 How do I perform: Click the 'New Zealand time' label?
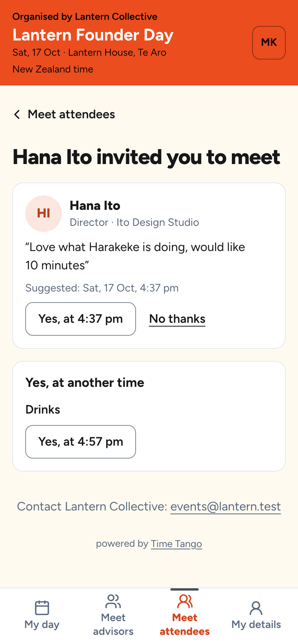(x=53, y=69)
